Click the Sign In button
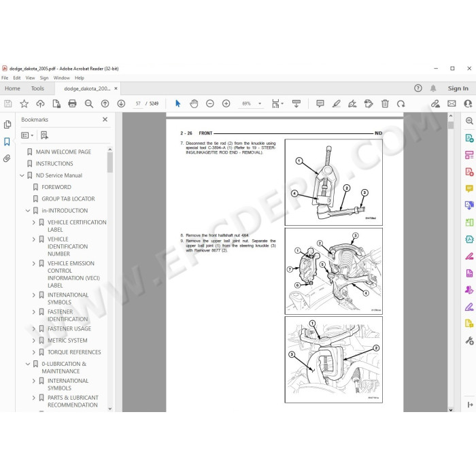This screenshot has width=476, height=476. [458, 88]
